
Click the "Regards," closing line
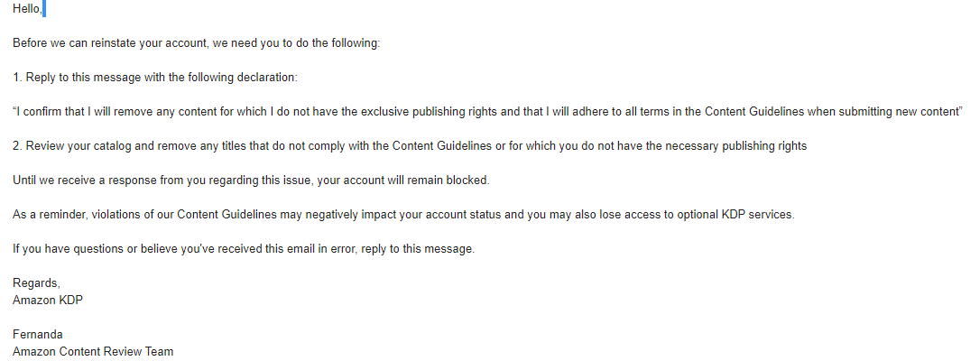coord(36,282)
